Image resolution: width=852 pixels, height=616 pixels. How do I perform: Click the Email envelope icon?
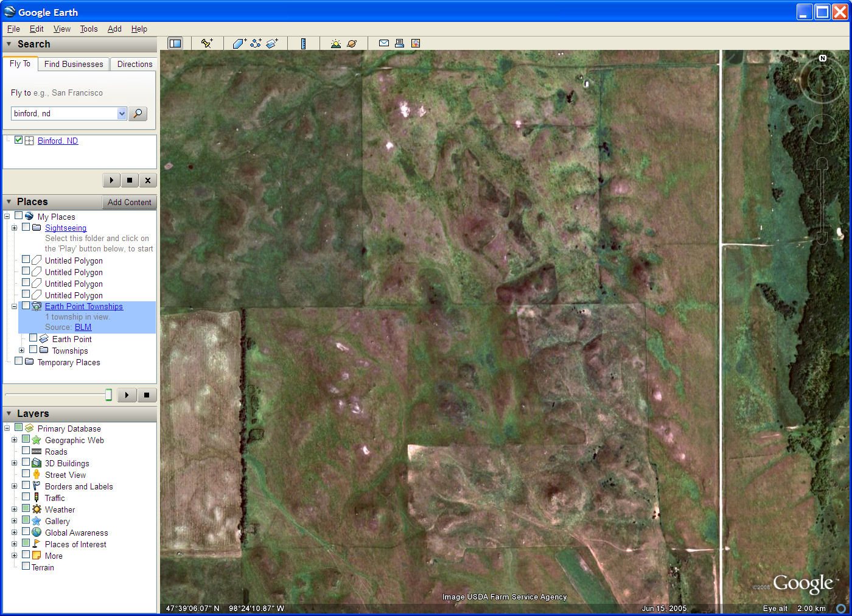pyautogui.click(x=384, y=43)
